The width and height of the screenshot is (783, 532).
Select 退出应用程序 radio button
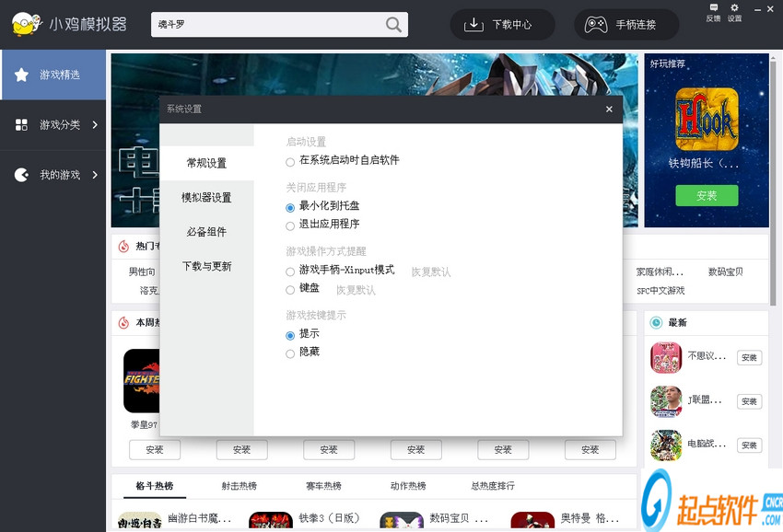(x=290, y=226)
